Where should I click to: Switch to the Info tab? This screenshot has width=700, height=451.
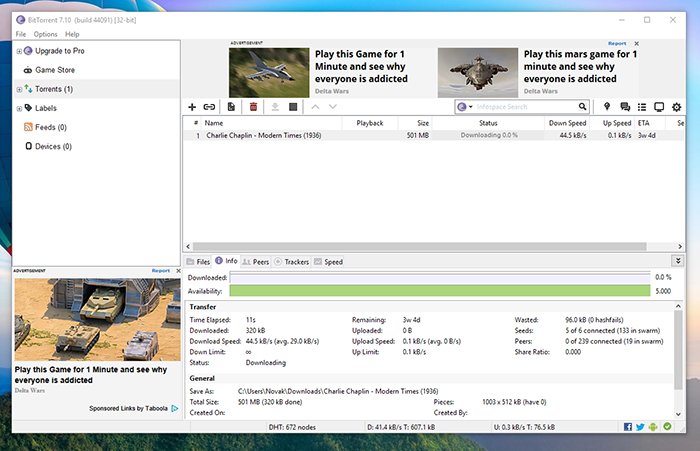click(226, 261)
